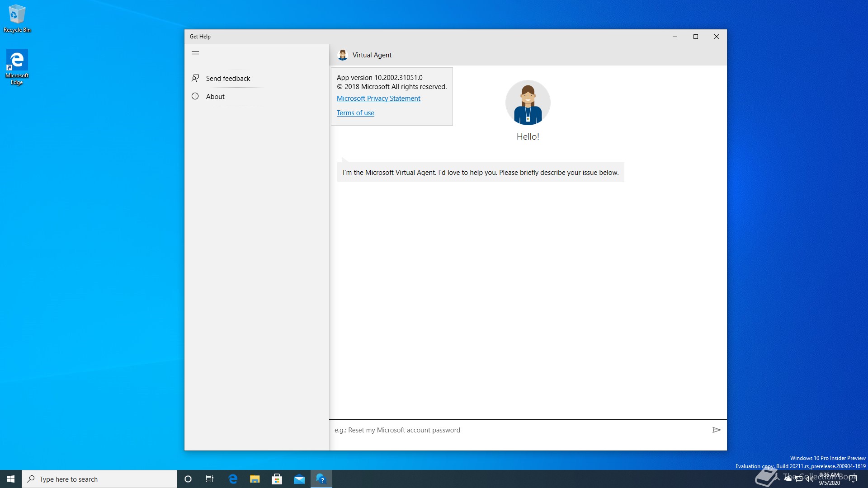This screenshot has height=488, width=868.
Task: Click the App version 10.2002.31051.0 text
Action: [x=380, y=78]
